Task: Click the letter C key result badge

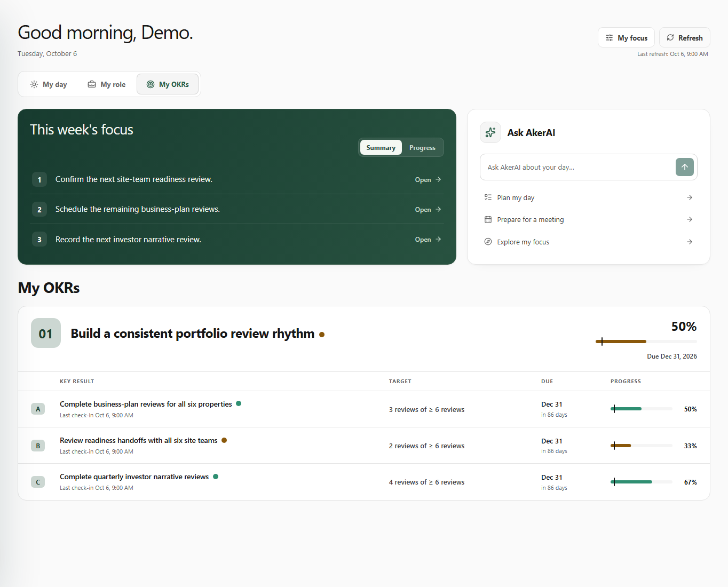Action: (x=38, y=482)
